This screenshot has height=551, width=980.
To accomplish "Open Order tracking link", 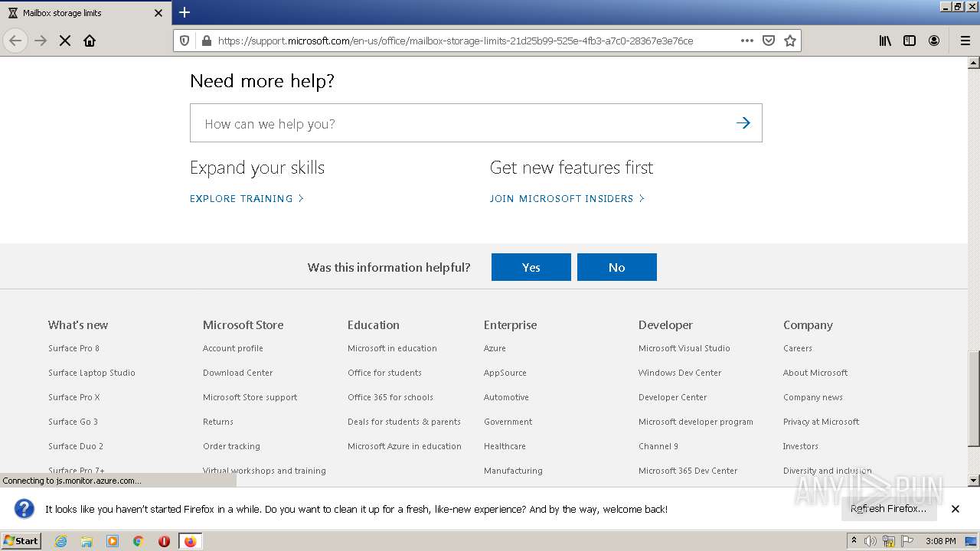I will pos(231,446).
